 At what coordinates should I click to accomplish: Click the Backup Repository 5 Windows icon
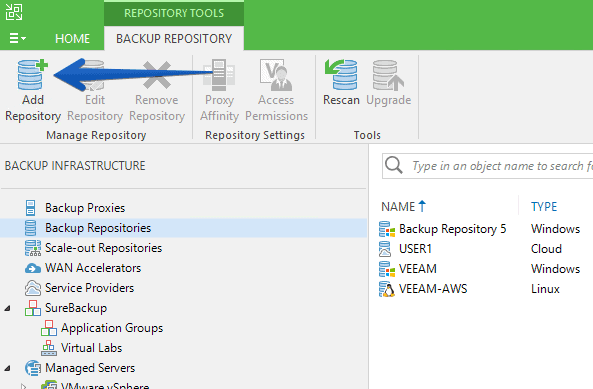[x=387, y=229]
